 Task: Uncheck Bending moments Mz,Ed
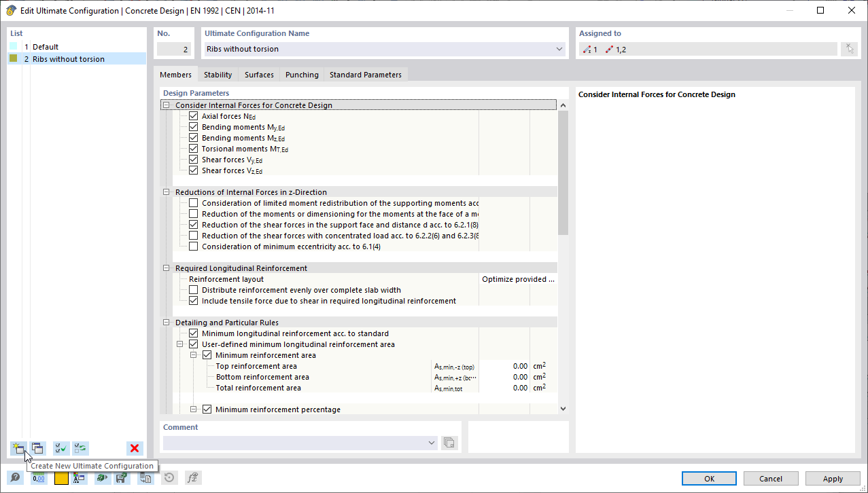tap(194, 138)
